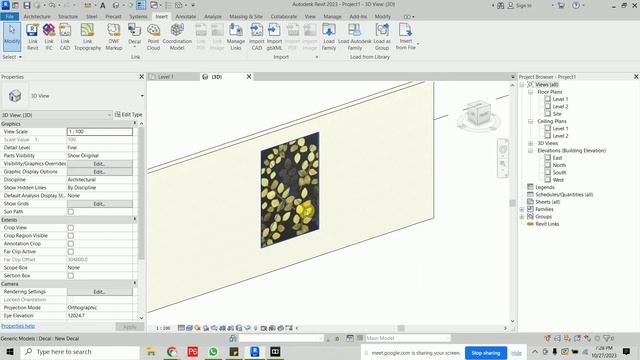Screen dimensions: 640x360
Task: Expand the Families tree node
Action: (x=522, y=209)
